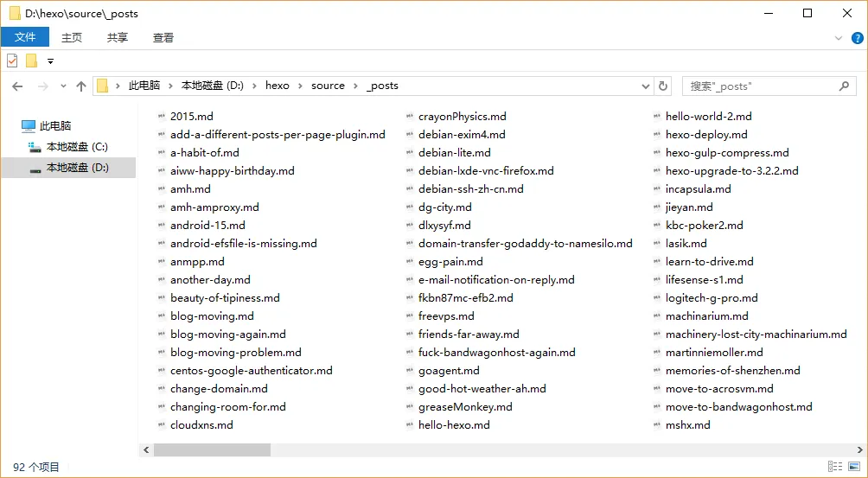Select 本地磁盘 (C:) in navigation pane
Screen dimensions: 868x478
68,147
